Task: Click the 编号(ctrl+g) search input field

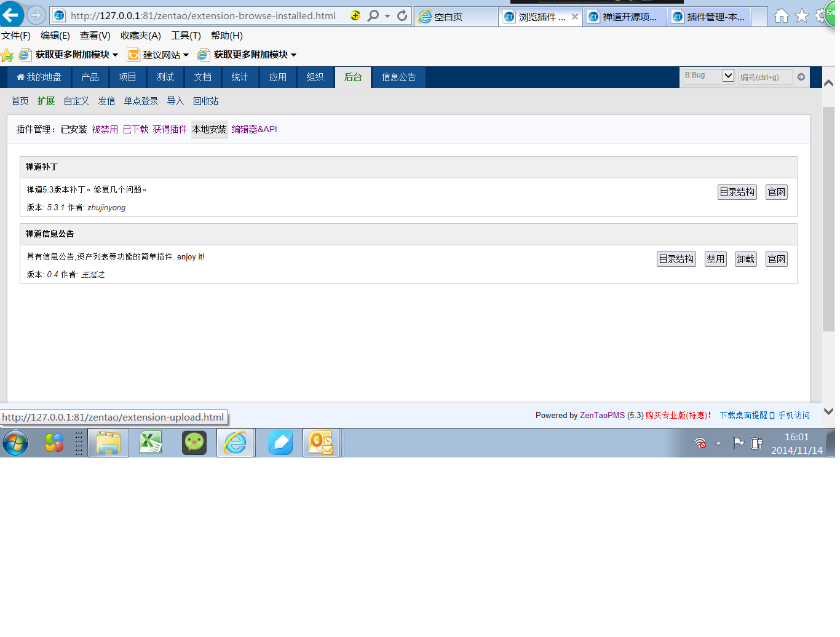Action: (765, 77)
